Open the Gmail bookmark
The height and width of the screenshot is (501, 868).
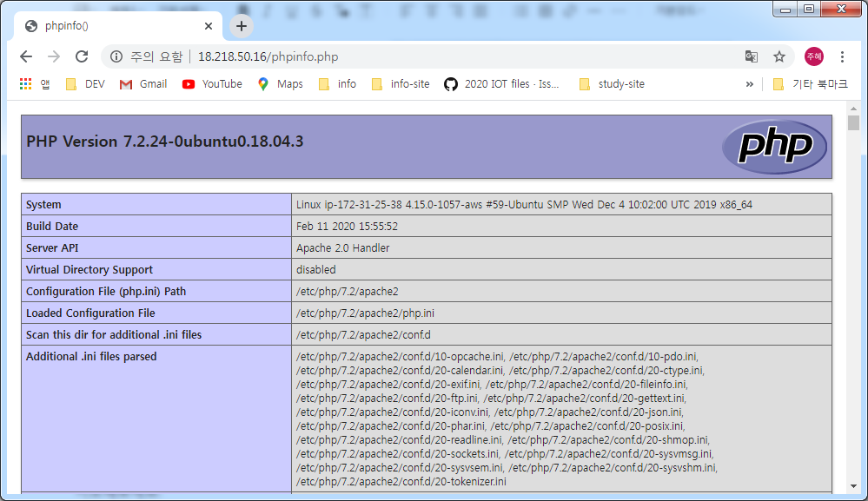click(143, 84)
